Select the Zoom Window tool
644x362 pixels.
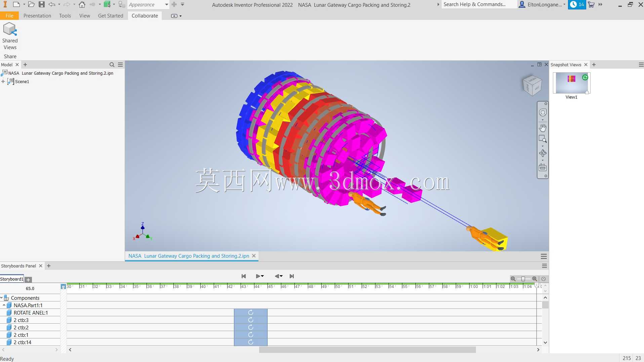pyautogui.click(x=543, y=139)
